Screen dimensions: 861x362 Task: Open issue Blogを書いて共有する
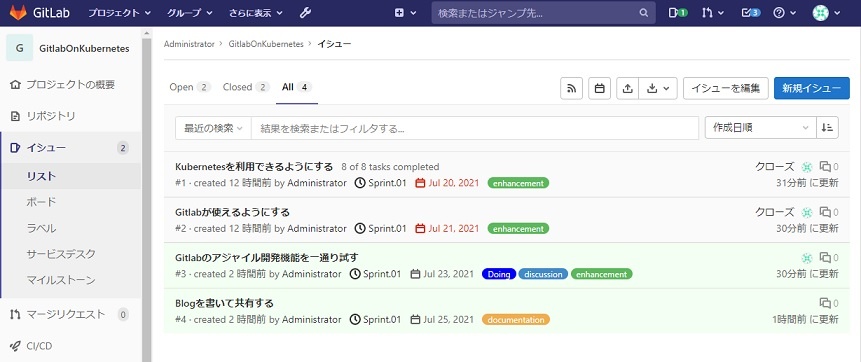click(224, 303)
